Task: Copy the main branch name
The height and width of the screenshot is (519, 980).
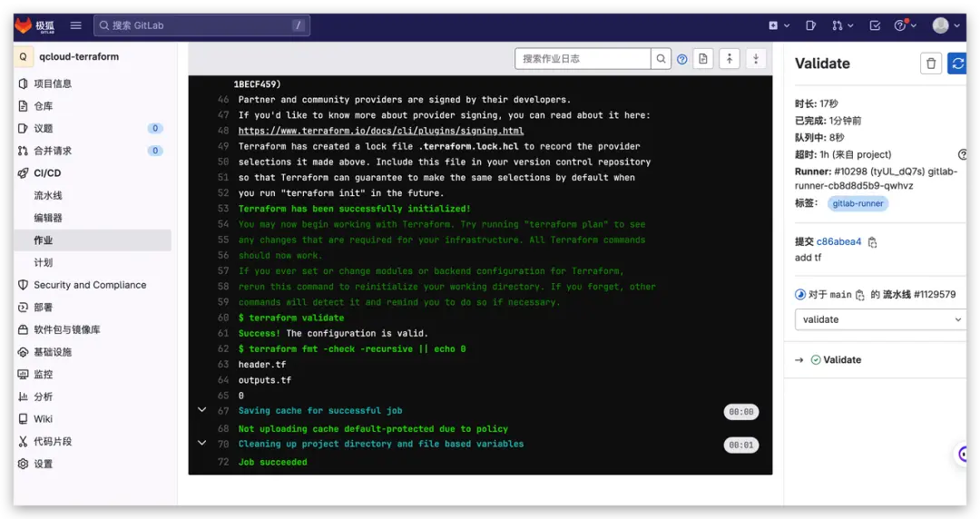Action: [x=860, y=295]
